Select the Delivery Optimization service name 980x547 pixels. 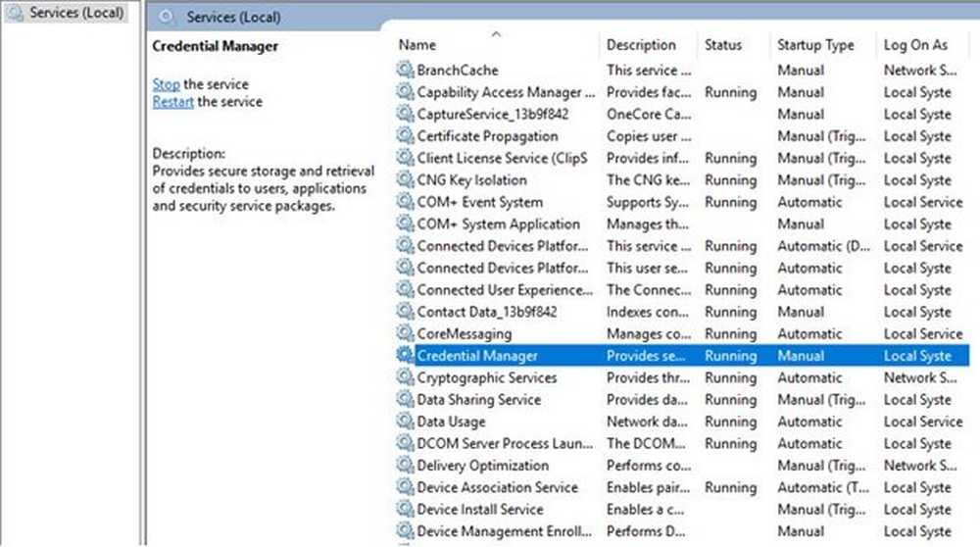482,465
